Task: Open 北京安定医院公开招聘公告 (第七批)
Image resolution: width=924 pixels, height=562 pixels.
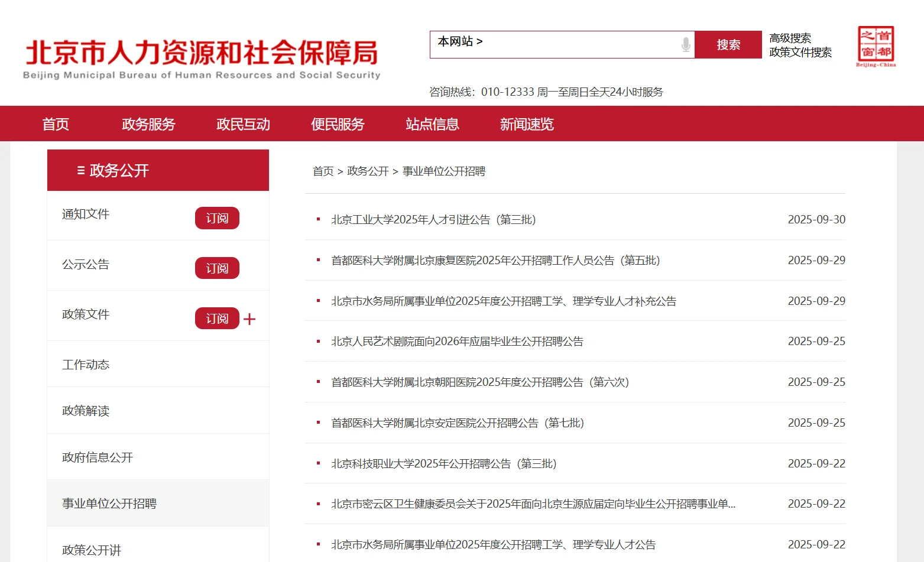Action: coord(458,423)
